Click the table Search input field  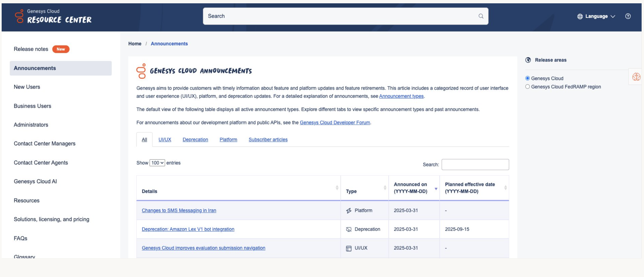475,164
